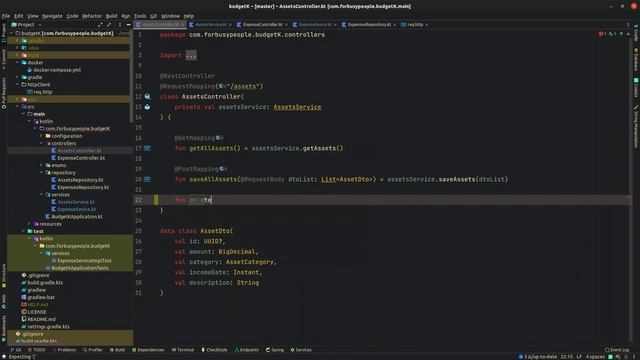
Task: Click the collapse all icon in Project panel
Action: 109,25
